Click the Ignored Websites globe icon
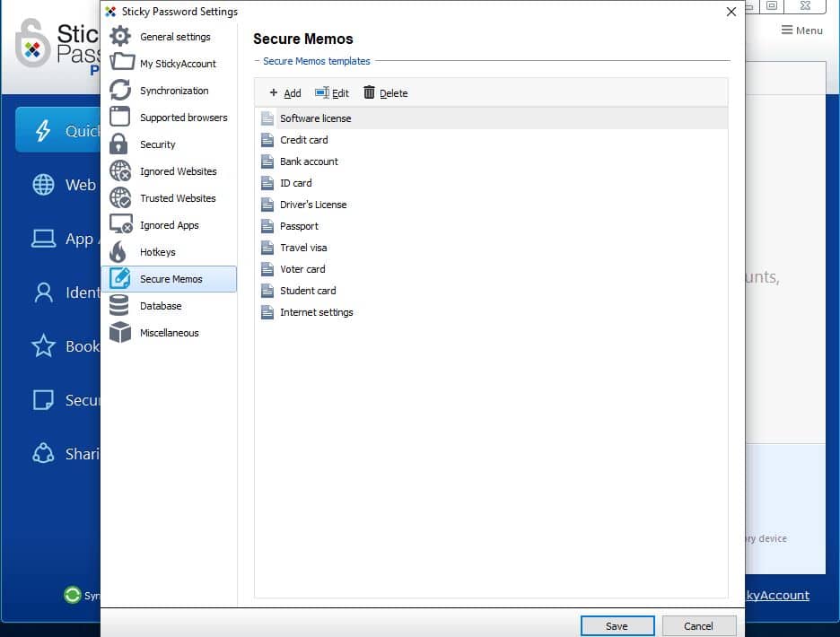The image size is (840, 637). point(120,170)
